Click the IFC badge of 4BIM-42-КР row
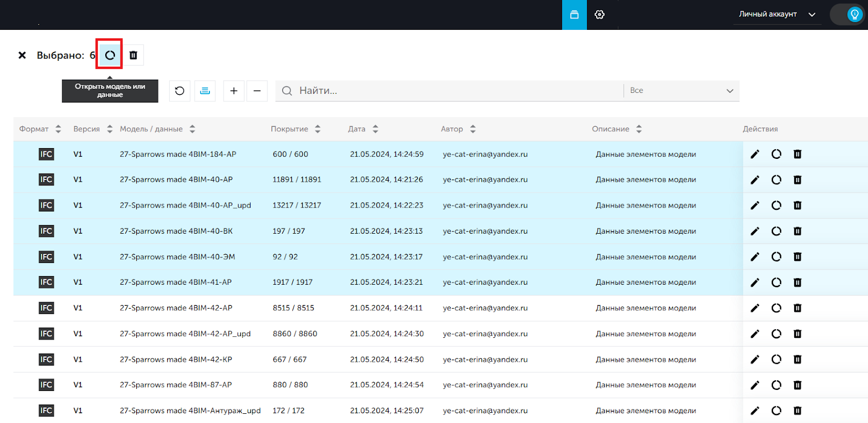This screenshot has height=423, width=868. click(46, 359)
